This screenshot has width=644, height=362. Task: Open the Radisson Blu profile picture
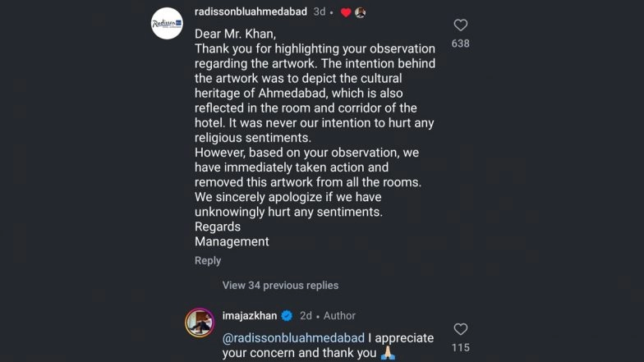[x=168, y=24]
